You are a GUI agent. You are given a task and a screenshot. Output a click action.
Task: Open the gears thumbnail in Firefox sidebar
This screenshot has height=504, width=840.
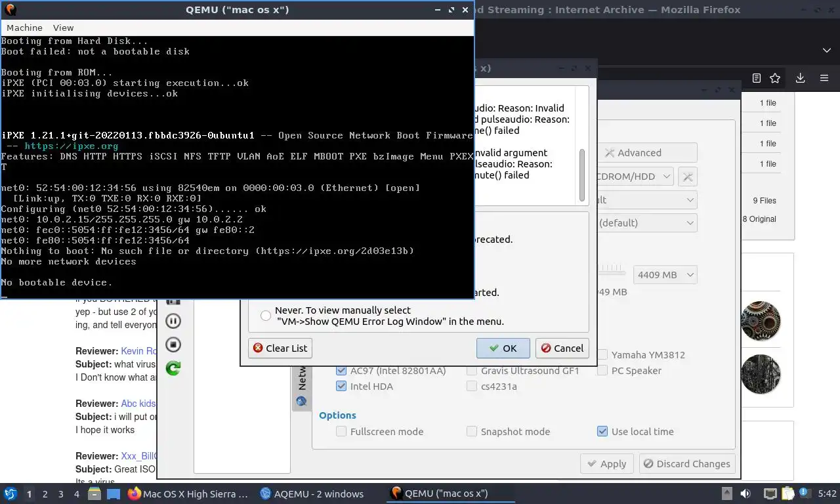click(761, 321)
